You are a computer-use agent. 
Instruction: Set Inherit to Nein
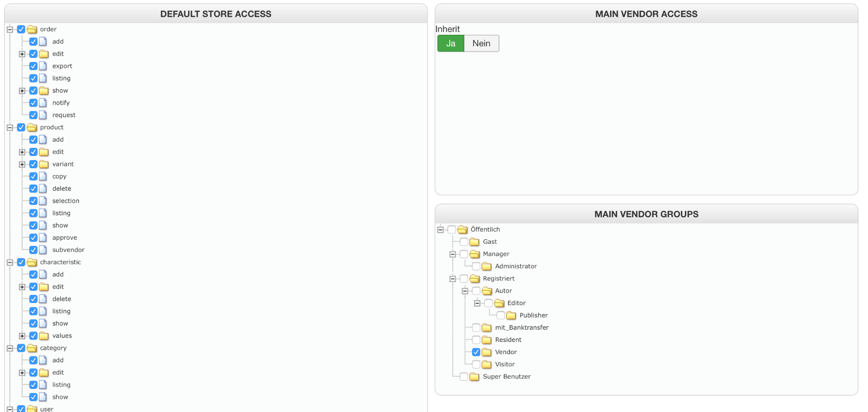pyautogui.click(x=481, y=43)
